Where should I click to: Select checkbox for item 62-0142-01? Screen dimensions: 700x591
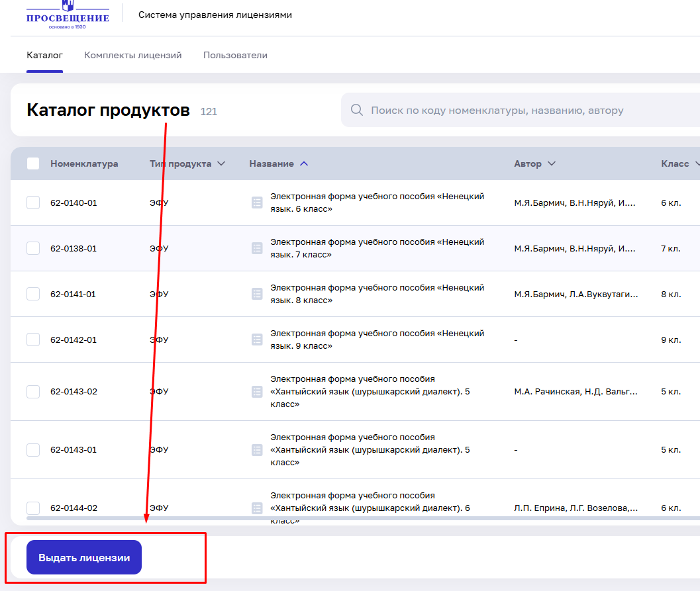[x=33, y=340]
